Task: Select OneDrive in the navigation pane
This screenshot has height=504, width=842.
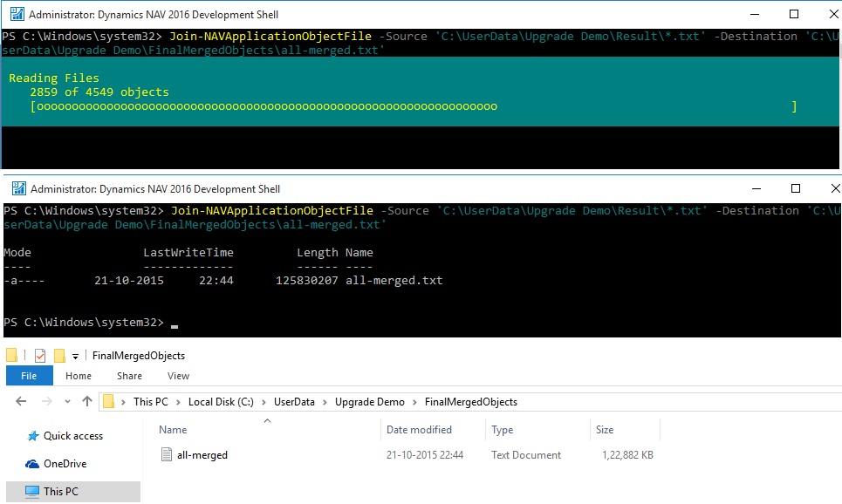Action: click(65, 464)
